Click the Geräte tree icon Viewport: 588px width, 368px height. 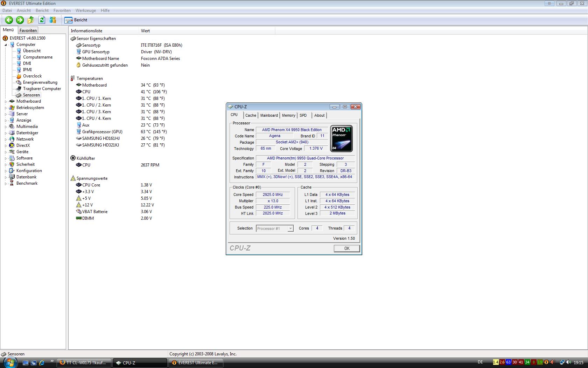pos(12,152)
